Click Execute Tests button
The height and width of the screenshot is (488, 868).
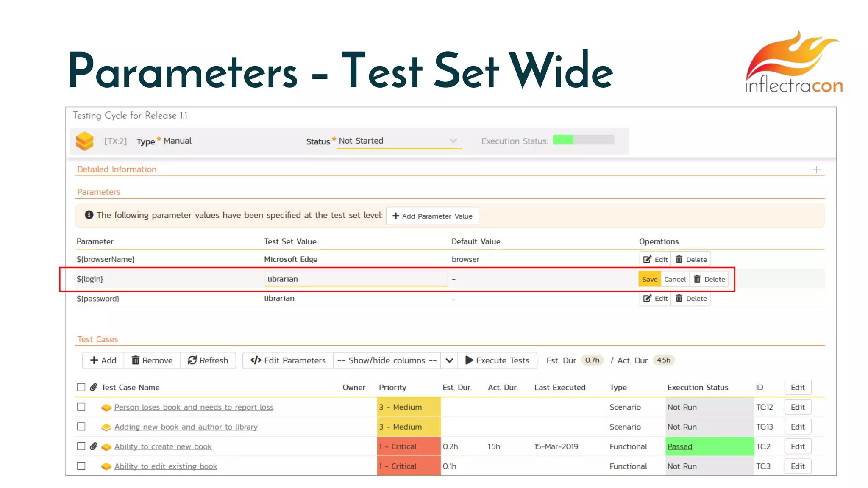pos(497,360)
